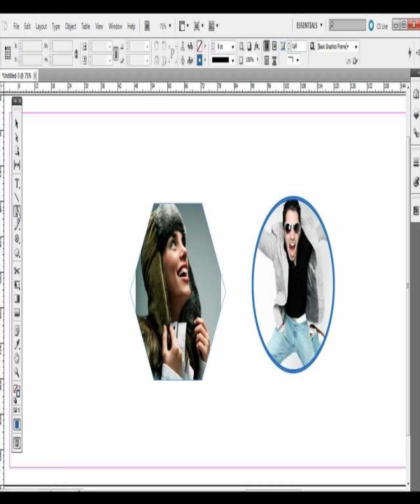The image size is (420, 504).
Task: Select the Type tool
Action: [x=17, y=183]
